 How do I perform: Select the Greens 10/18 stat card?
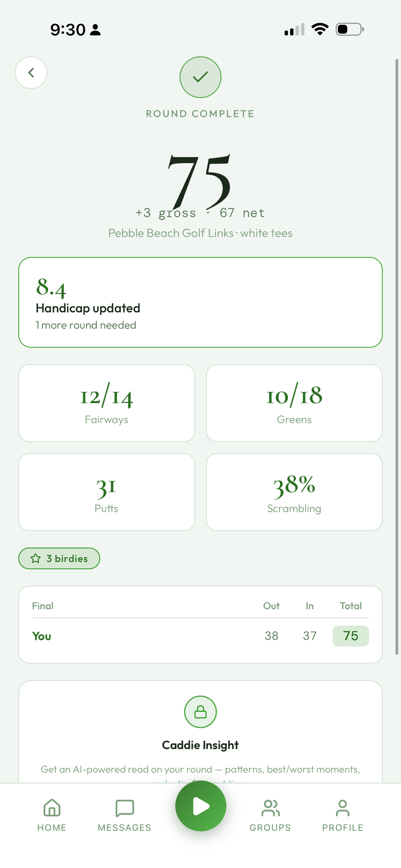[294, 403]
